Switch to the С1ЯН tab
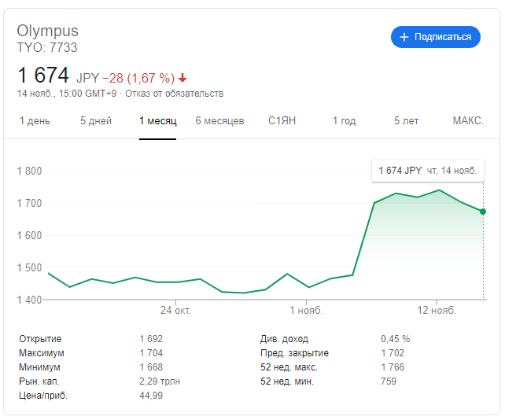This screenshot has width=505, height=420. pyautogui.click(x=282, y=121)
